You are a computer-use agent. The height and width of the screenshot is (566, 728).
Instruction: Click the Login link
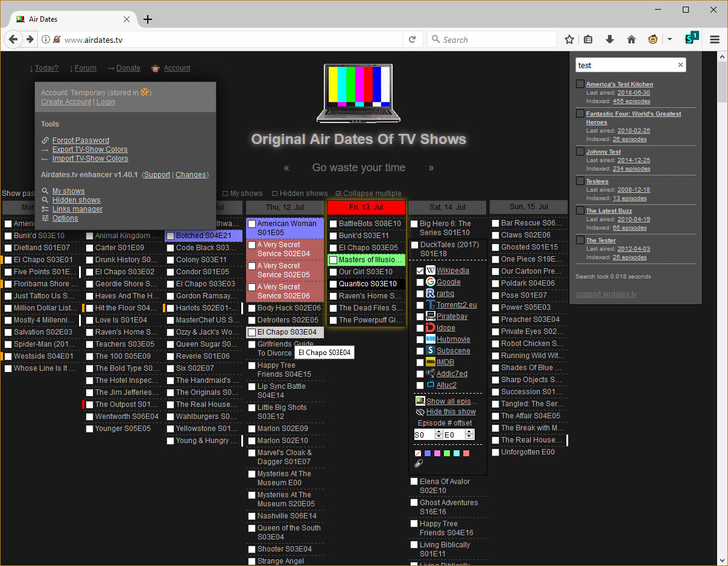(106, 102)
